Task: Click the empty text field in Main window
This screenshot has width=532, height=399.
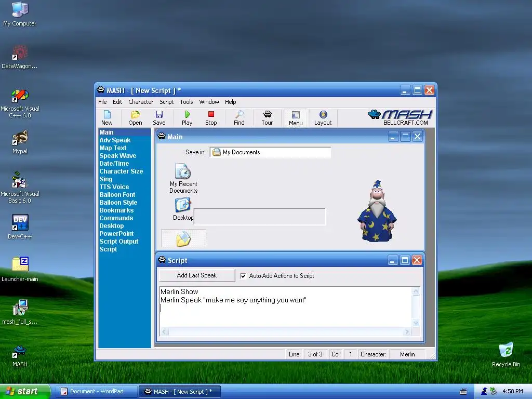Action: click(x=260, y=217)
